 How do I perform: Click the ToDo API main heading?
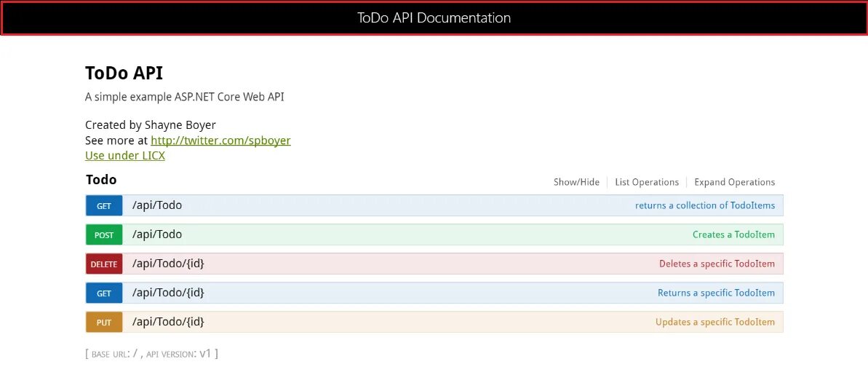pos(124,73)
